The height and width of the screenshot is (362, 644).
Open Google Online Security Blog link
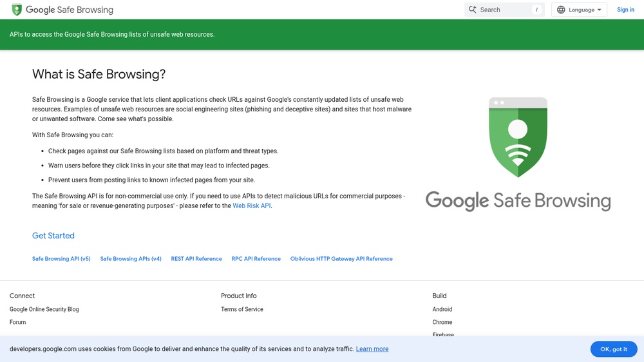(x=44, y=309)
